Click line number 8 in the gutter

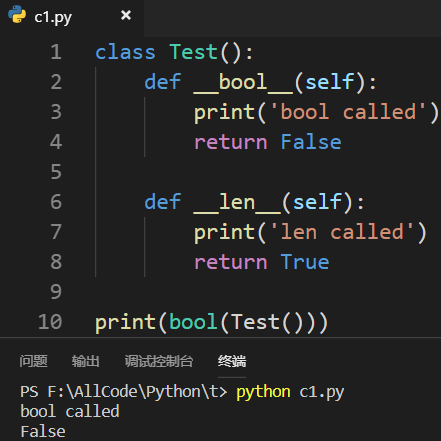click(x=56, y=262)
